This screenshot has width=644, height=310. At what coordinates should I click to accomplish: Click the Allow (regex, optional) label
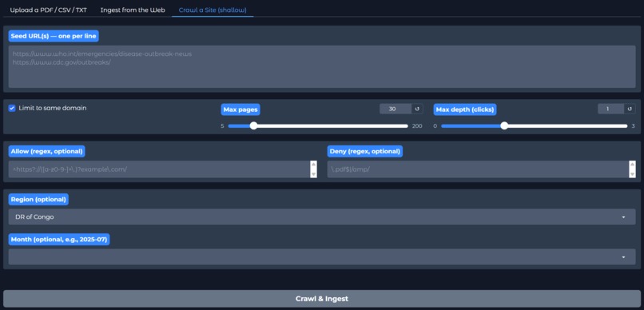[x=47, y=151]
